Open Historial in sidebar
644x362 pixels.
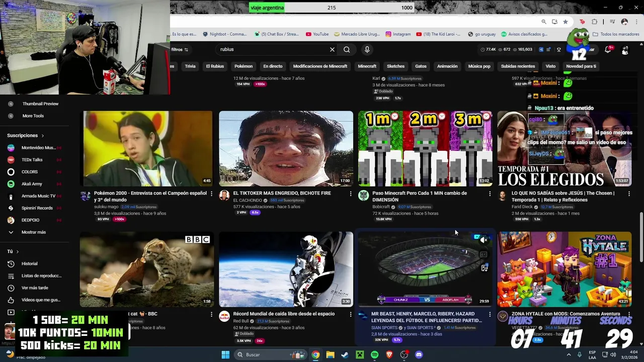[x=29, y=263]
